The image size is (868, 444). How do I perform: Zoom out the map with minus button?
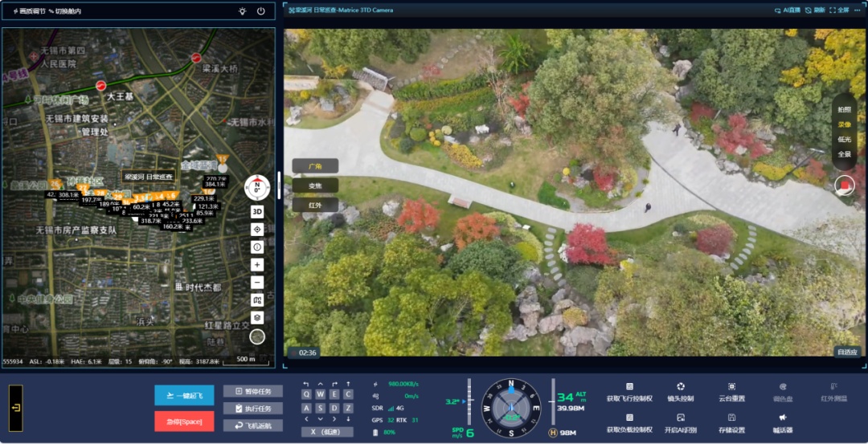point(257,283)
